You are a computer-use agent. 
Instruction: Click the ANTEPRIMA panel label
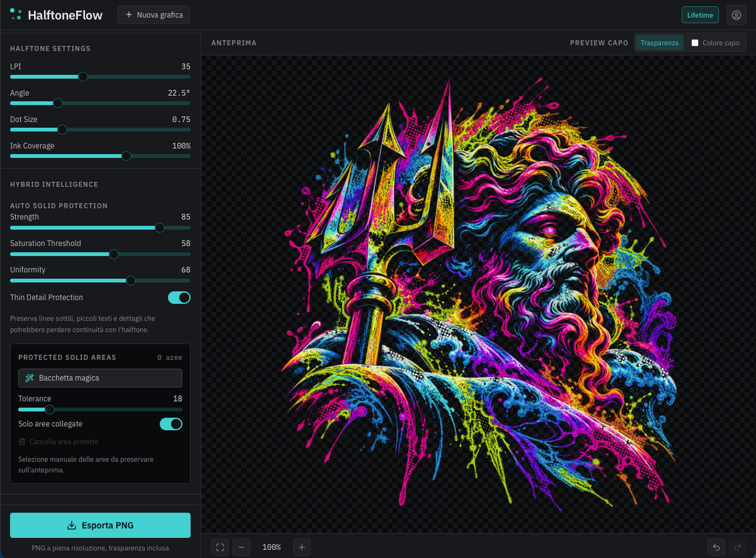[234, 43]
